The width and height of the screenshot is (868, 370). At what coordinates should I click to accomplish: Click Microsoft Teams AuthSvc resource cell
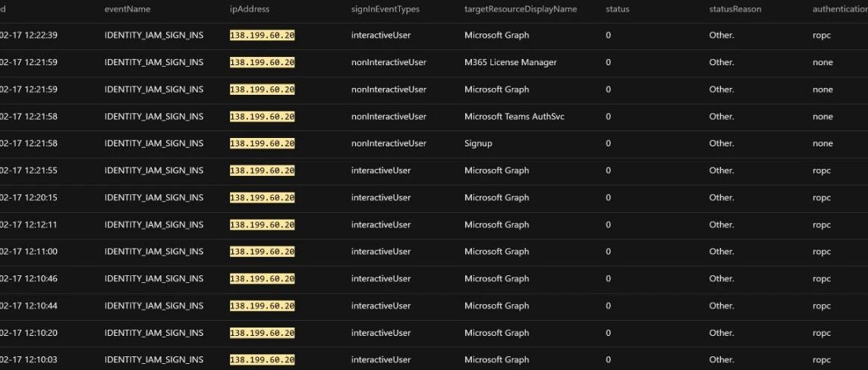click(x=514, y=117)
